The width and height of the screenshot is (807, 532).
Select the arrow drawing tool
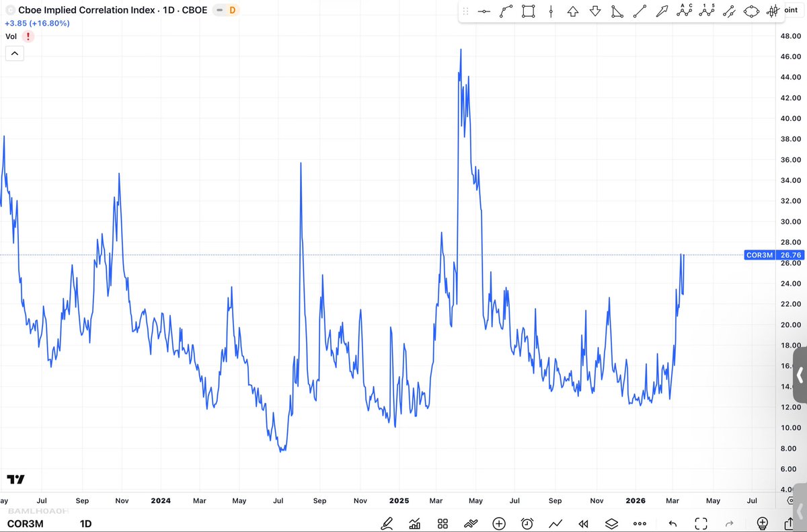(x=662, y=11)
